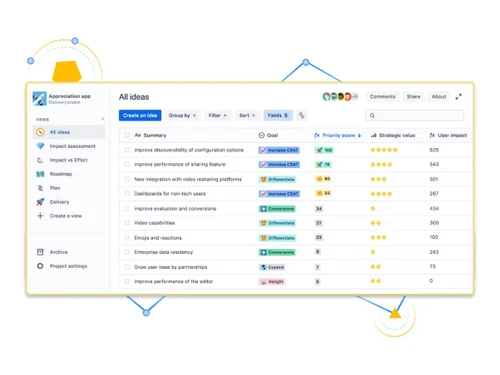Click priority score 100 badge
This screenshot has width=500, height=375.
[324, 150]
